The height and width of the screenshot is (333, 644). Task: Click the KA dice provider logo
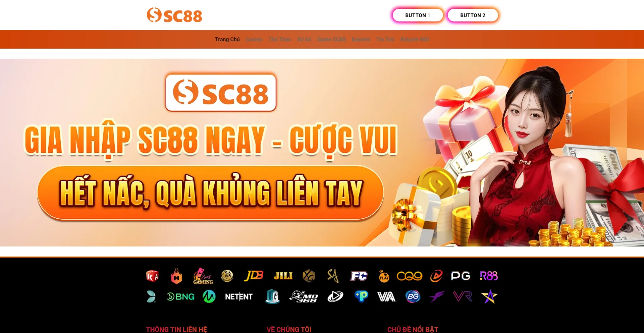tap(152, 276)
